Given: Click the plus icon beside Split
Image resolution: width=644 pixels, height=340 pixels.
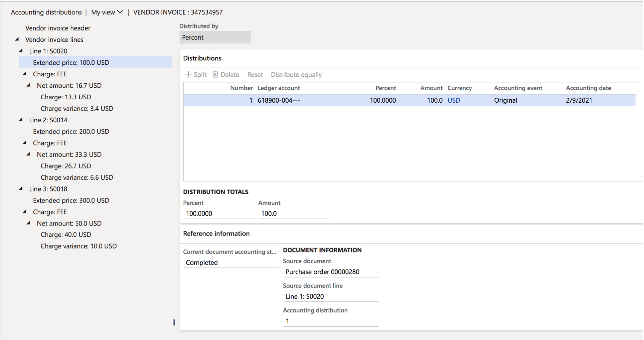Looking at the screenshot, I should coord(188,74).
